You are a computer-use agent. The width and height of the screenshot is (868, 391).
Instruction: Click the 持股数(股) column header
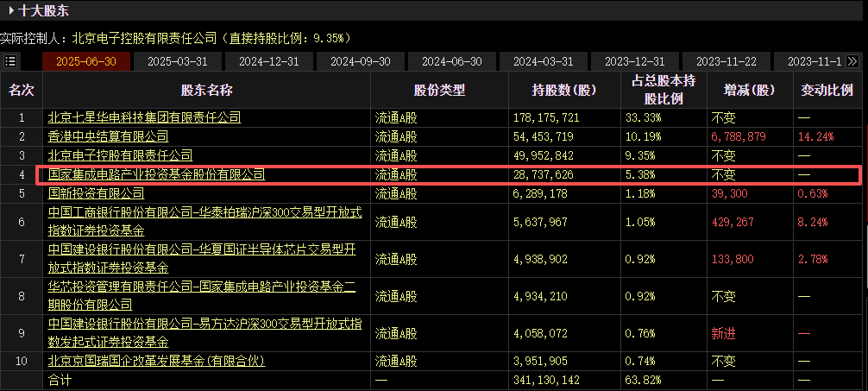tap(564, 91)
